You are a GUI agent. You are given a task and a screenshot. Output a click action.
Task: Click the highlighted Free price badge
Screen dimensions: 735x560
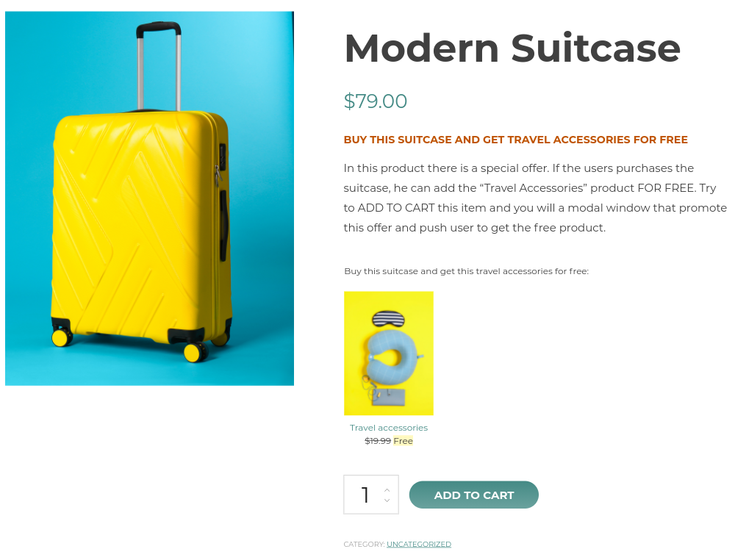[x=403, y=441]
